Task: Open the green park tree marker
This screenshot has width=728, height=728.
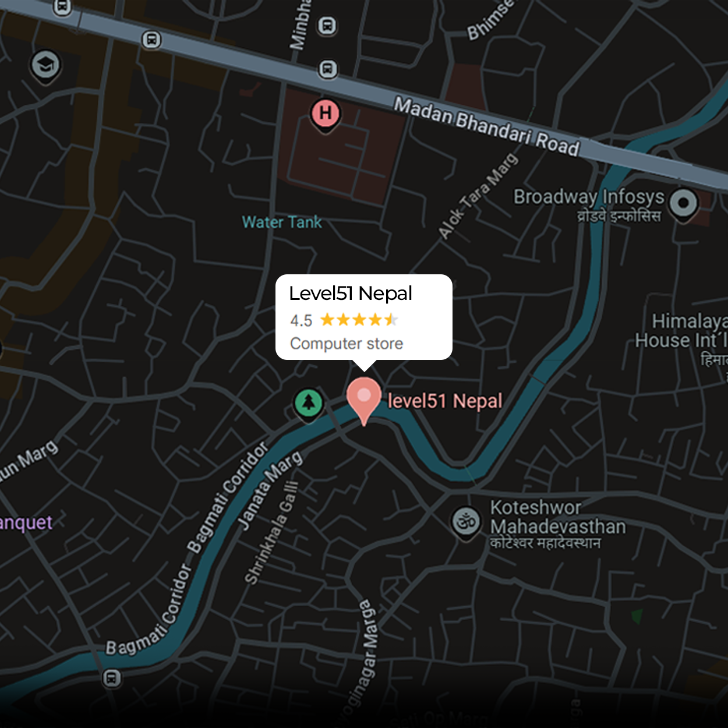Action: pos(308,402)
